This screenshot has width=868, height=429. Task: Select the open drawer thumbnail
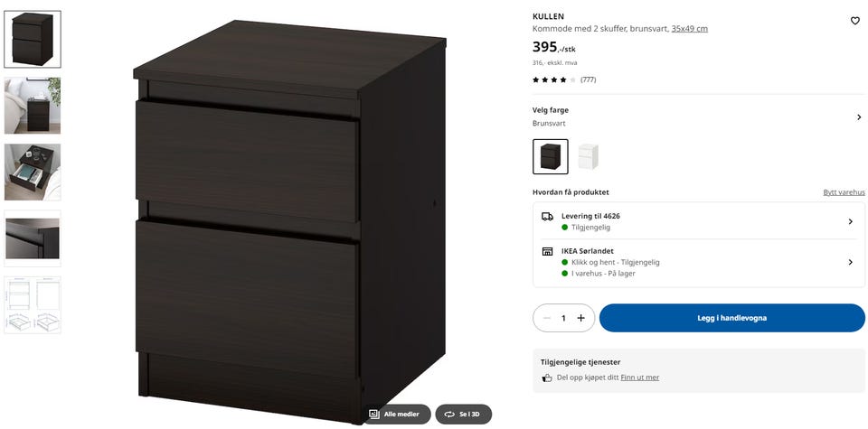33,172
